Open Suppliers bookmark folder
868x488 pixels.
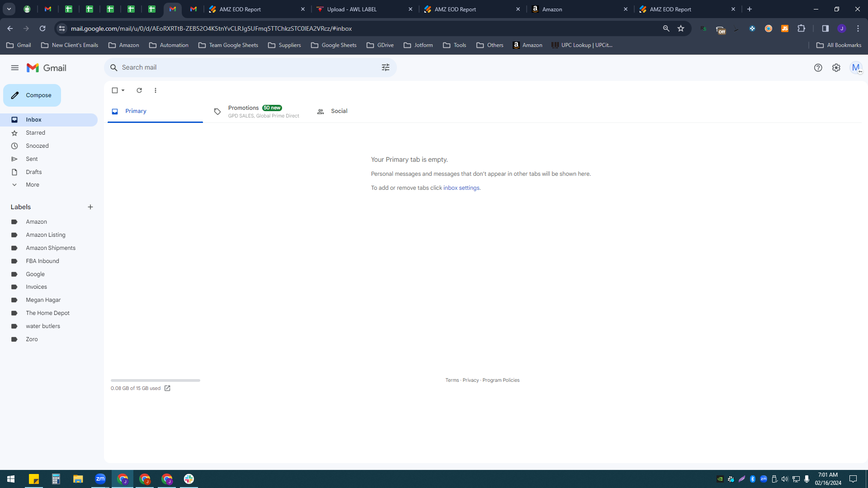coord(284,45)
